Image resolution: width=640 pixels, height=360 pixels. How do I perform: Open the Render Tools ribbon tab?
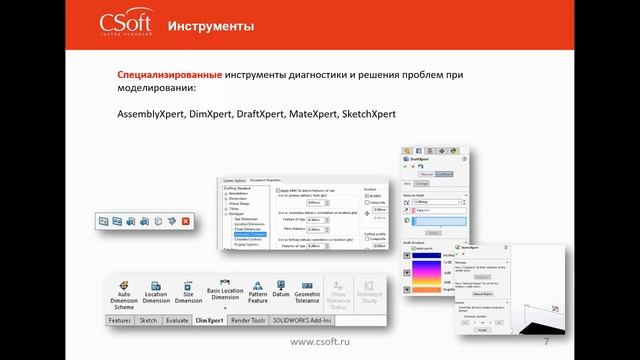[x=248, y=320]
